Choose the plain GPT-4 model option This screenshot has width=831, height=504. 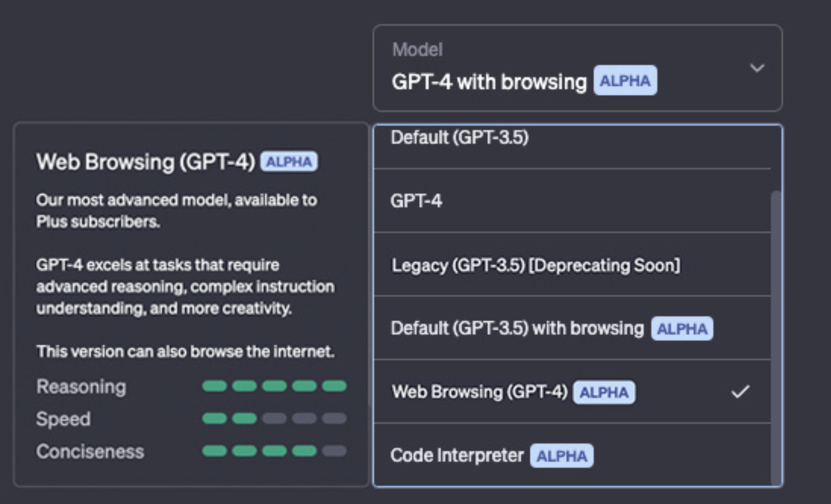pyautogui.click(x=573, y=201)
